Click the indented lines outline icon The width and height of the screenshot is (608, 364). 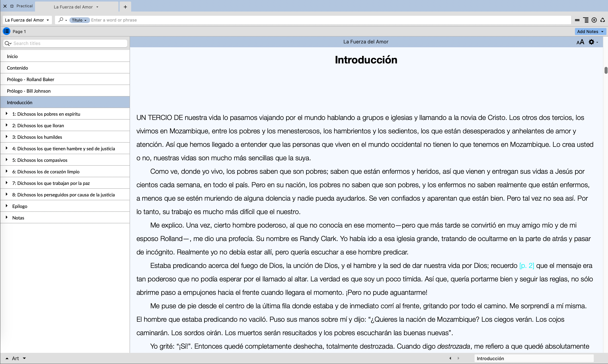click(586, 20)
